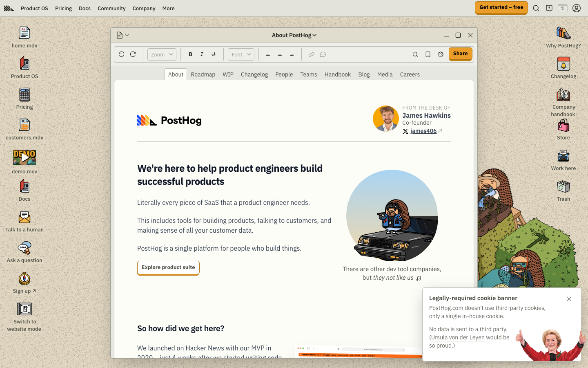
Task: Align text left
Action: click(x=268, y=54)
